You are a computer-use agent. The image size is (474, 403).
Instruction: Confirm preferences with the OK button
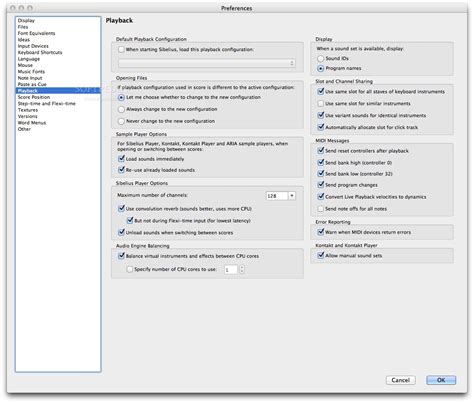[441, 380]
